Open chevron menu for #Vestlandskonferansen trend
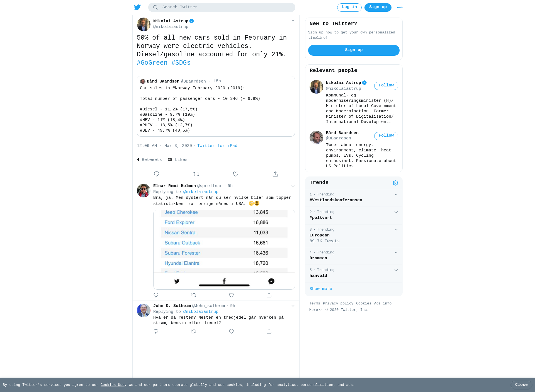535x392 pixels. click(x=396, y=195)
